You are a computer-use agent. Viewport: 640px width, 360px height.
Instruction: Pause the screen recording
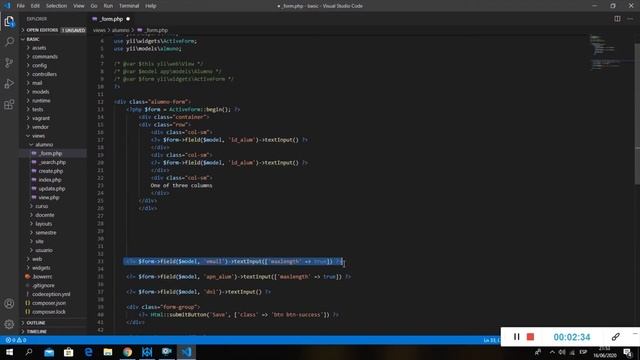(516, 337)
